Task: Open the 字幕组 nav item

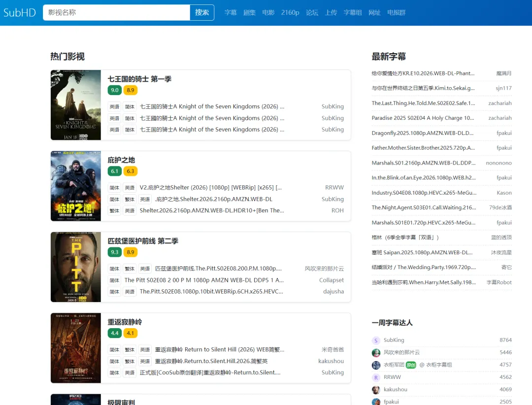Action: click(x=353, y=12)
